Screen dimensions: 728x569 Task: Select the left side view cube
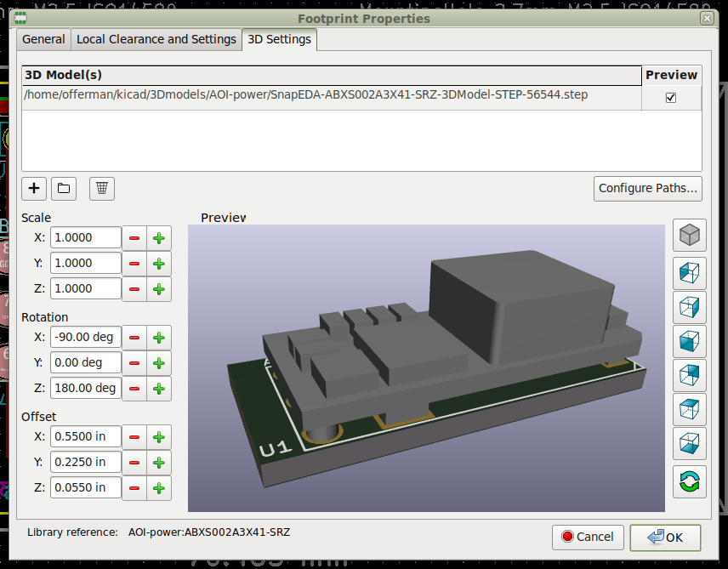tap(690, 273)
